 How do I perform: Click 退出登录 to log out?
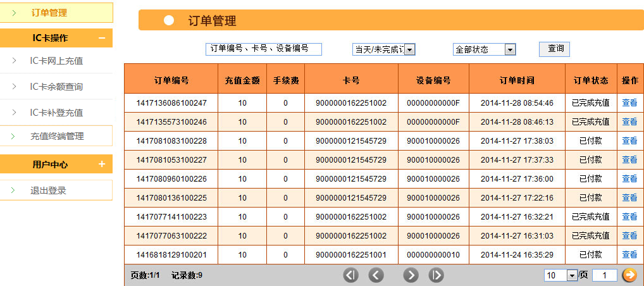[x=48, y=190]
